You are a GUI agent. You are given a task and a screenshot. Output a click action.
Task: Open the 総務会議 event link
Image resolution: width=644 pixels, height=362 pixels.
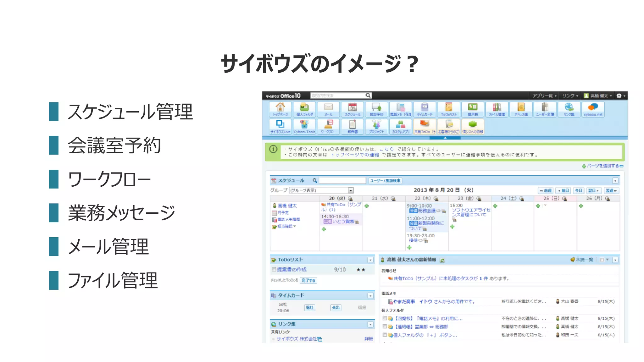[427, 211]
